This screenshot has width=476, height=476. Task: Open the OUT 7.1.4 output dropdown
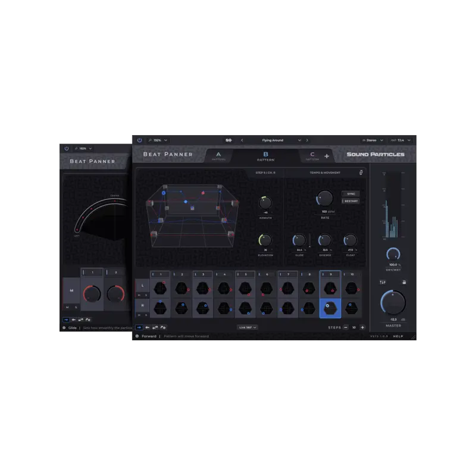point(400,140)
